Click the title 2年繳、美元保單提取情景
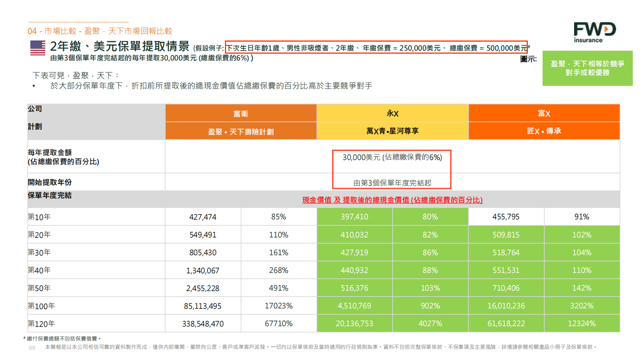 point(120,46)
